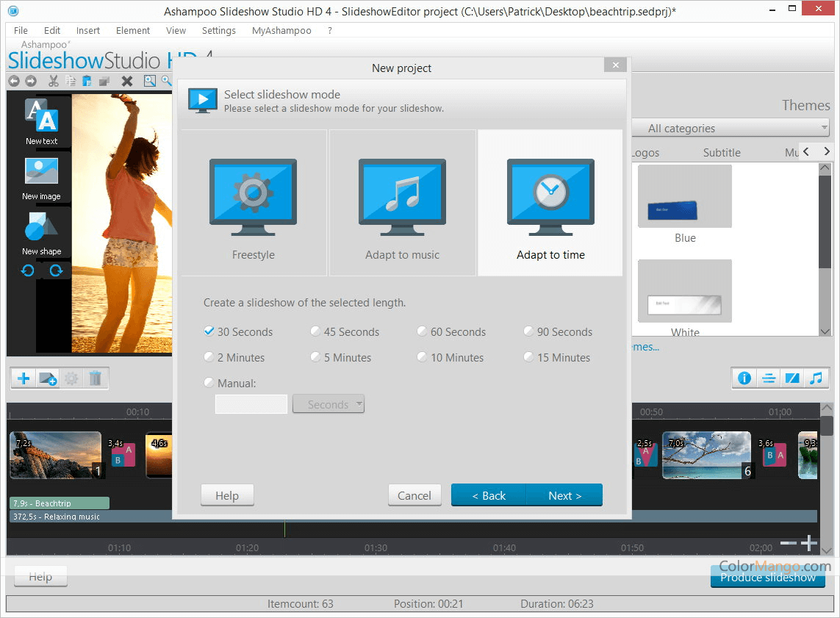Open the music note panel icon
The image size is (840, 618).
click(x=816, y=377)
